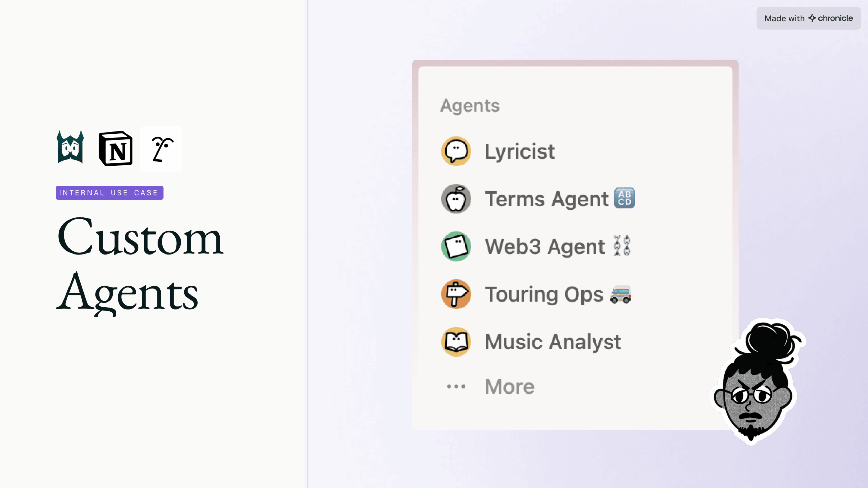Click the Touring Ops signpost icon
The width and height of the screenshot is (868, 488).
point(456,294)
